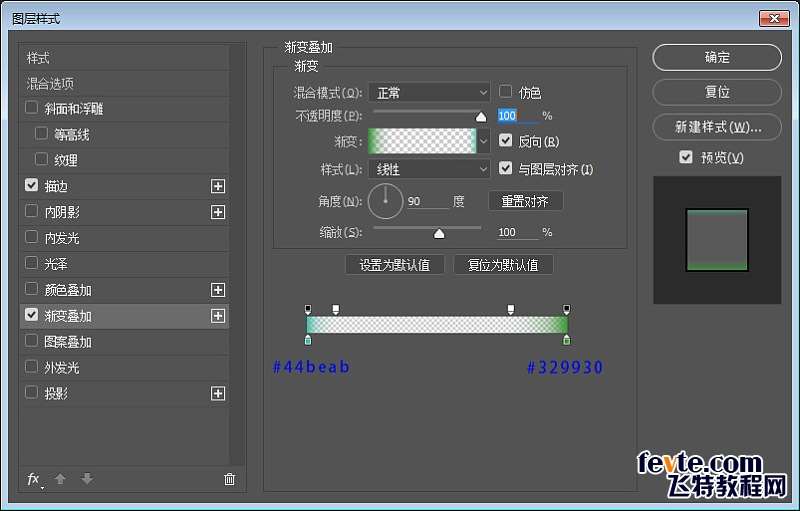This screenshot has width=800, height=511.
Task: Click the angle field showing 90
Action: pos(428,201)
